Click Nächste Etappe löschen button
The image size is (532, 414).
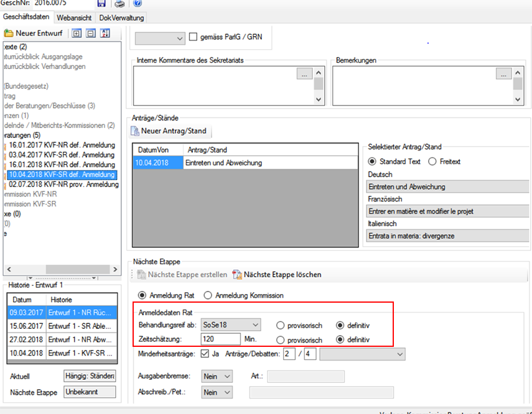point(277,274)
